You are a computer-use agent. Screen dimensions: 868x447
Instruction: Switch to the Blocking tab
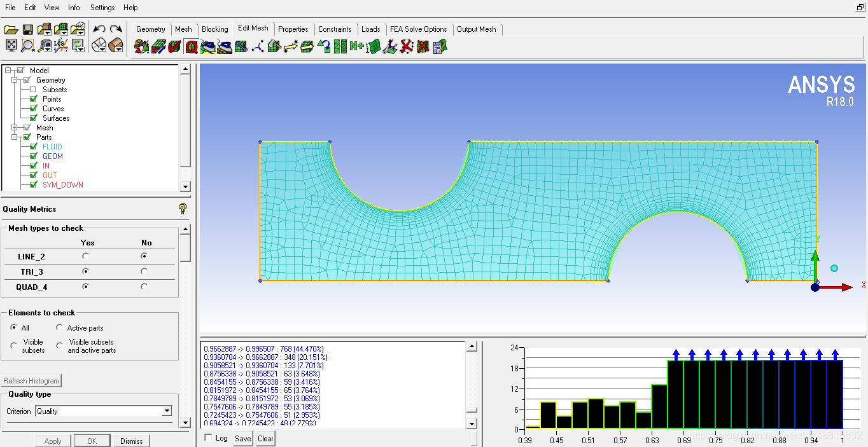214,29
